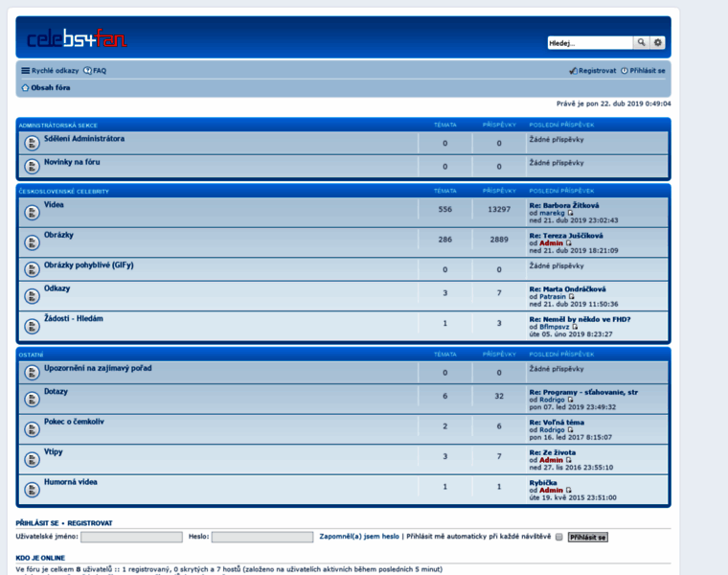This screenshot has width=728, height=575.
Task: Click Zapomněl(a) jsem heslo link
Action: [x=359, y=537]
